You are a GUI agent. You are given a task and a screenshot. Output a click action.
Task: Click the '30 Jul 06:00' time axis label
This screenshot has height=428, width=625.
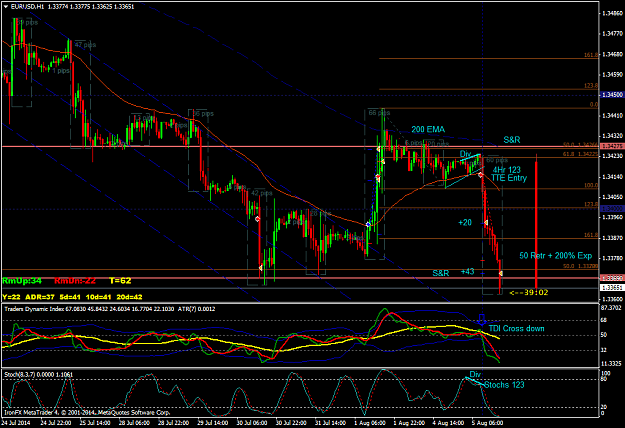tap(252, 422)
